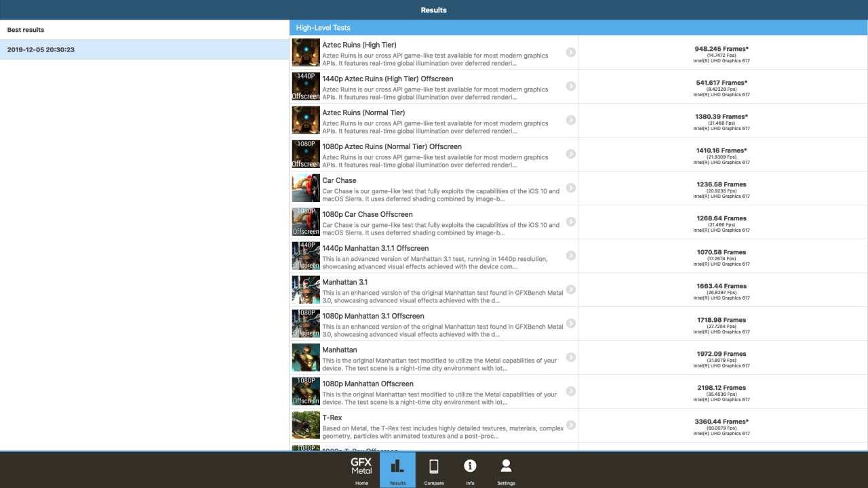The height and width of the screenshot is (488, 868).
Task: Click the T-Rex title text
Action: [332, 418]
